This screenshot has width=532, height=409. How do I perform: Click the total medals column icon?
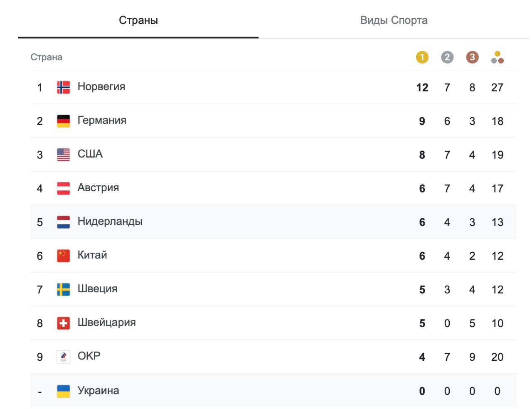[x=497, y=57]
